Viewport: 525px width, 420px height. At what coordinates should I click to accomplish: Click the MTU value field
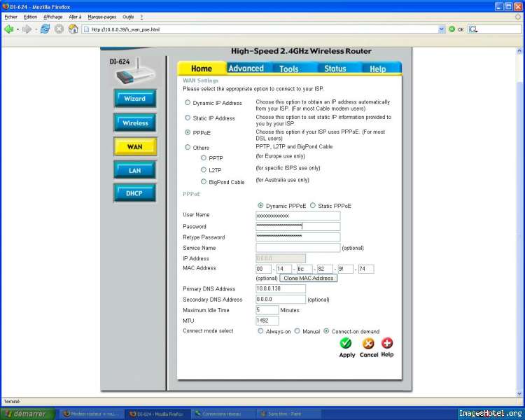(x=267, y=321)
